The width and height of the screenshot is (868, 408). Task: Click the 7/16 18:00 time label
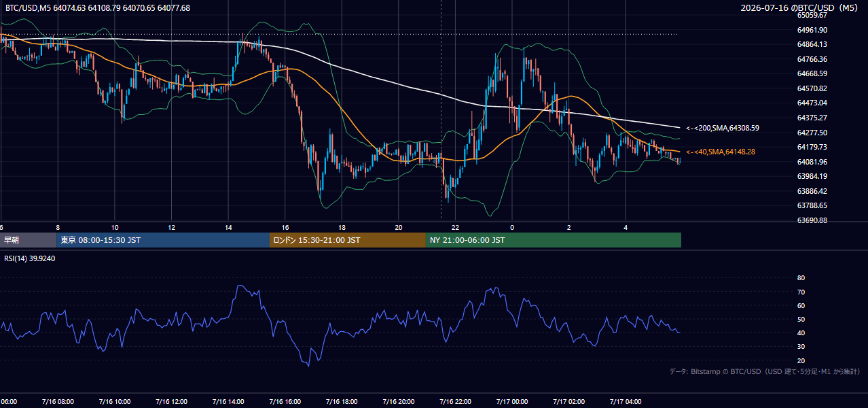pos(342,402)
